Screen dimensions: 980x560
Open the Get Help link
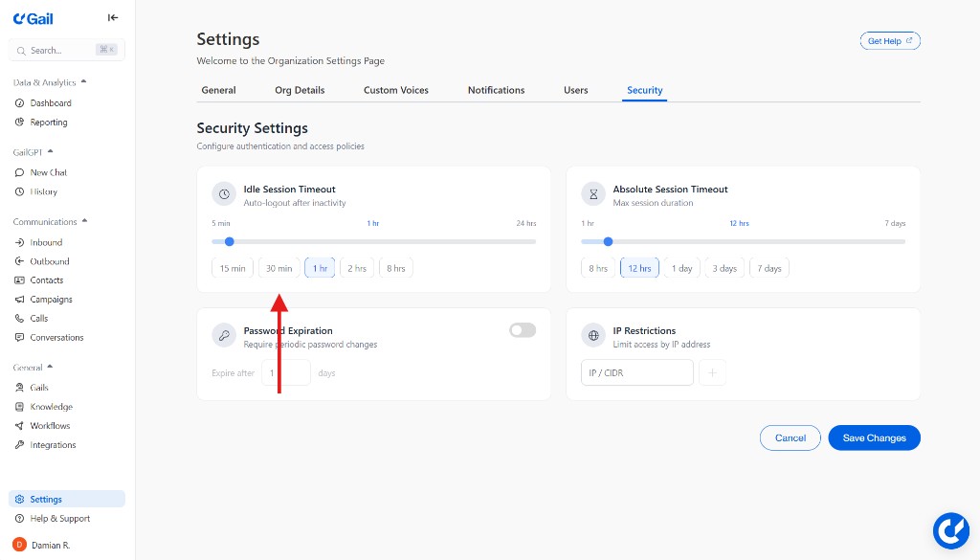pos(889,40)
